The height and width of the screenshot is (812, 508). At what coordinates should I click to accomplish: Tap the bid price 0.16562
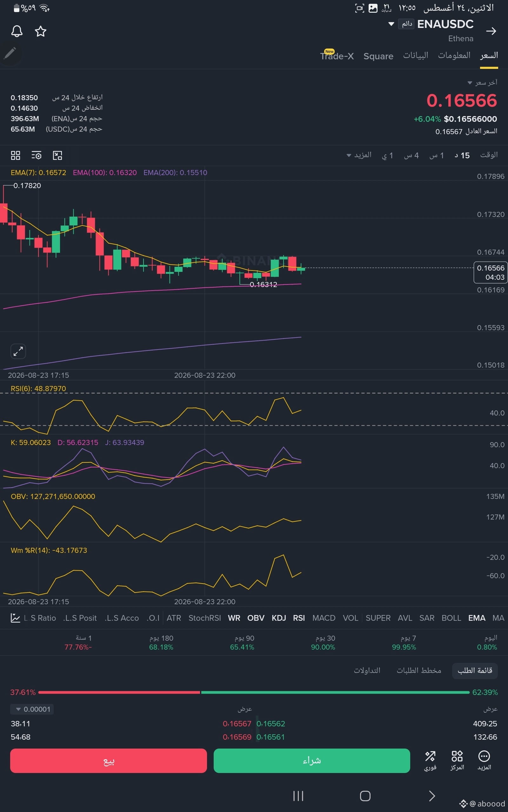(x=271, y=724)
